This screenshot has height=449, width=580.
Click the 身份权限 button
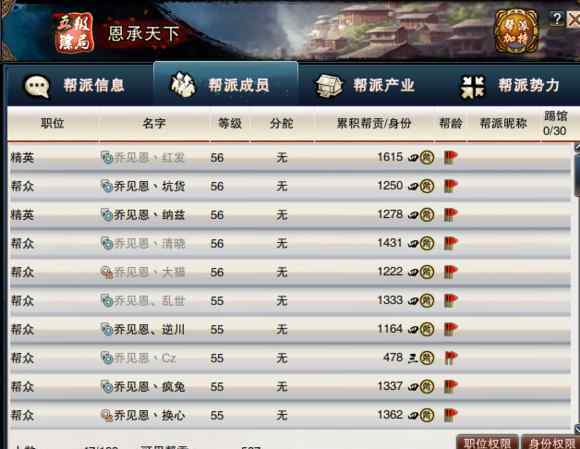pos(551,442)
